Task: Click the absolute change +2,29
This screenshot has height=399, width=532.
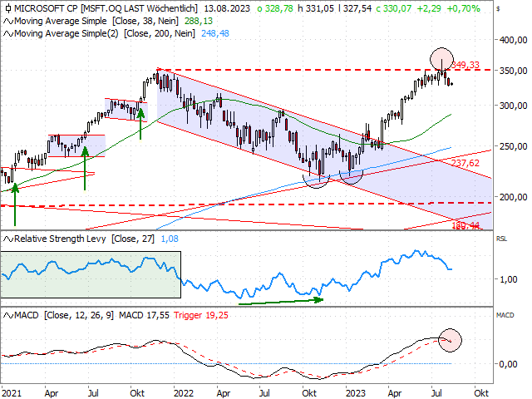Action: [429, 8]
